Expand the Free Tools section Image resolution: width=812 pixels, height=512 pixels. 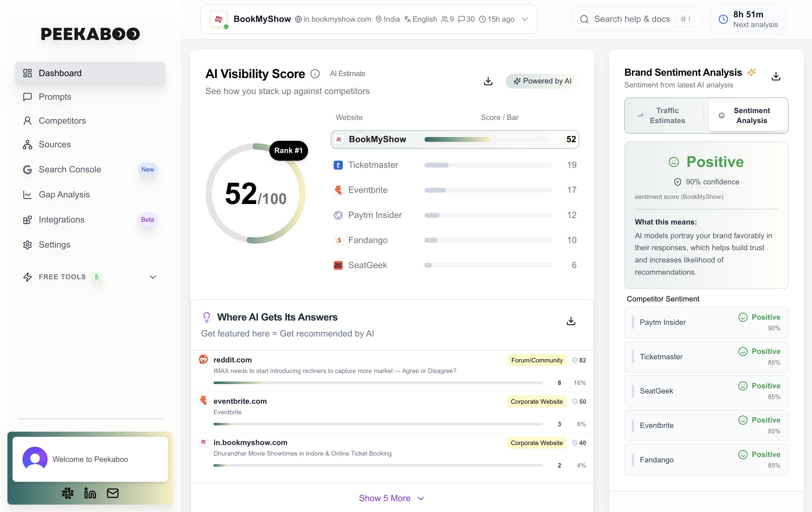(153, 277)
